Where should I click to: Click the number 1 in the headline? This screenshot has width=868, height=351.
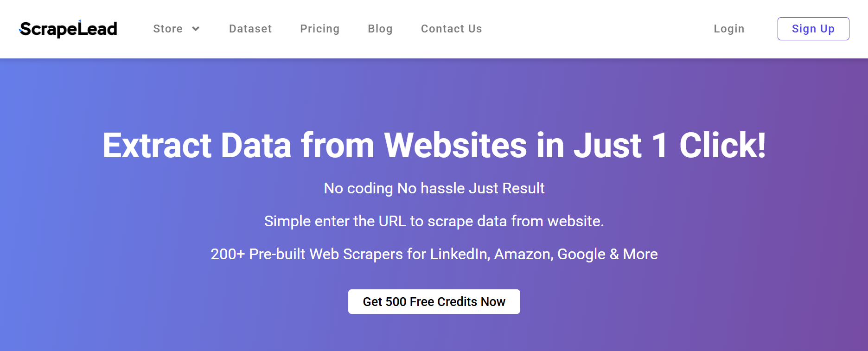click(659, 145)
